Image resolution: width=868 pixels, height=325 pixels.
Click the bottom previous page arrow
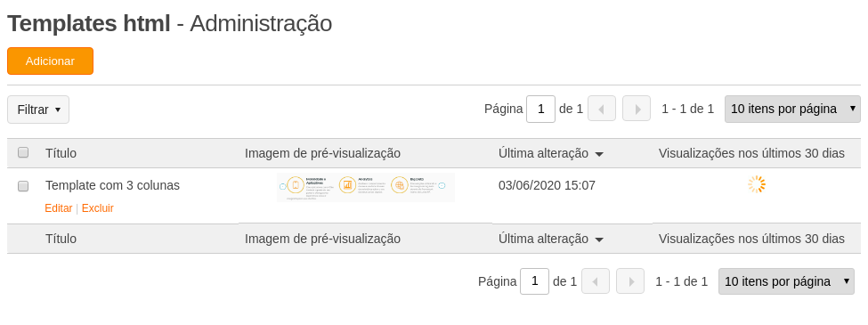(x=596, y=281)
